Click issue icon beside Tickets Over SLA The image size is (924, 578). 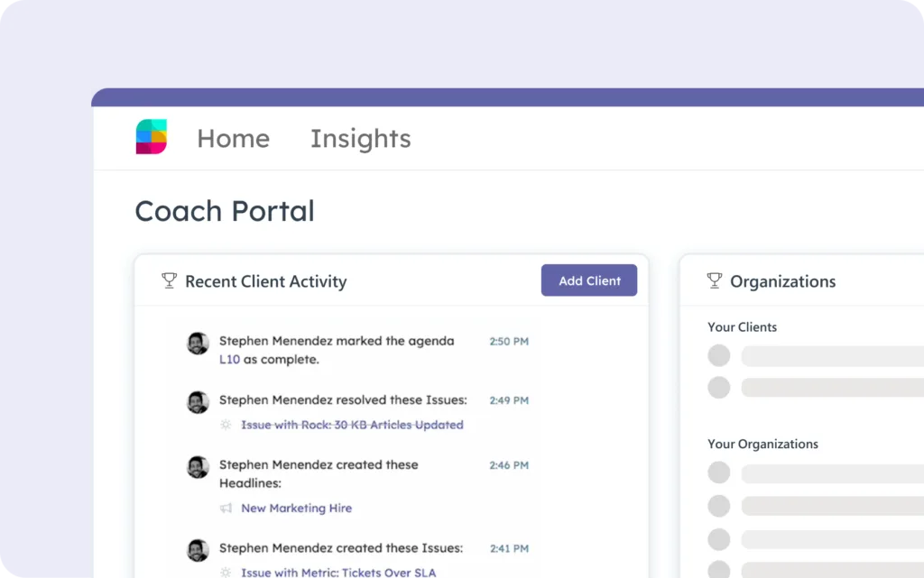pyautogui.click(x=226, y=572)
